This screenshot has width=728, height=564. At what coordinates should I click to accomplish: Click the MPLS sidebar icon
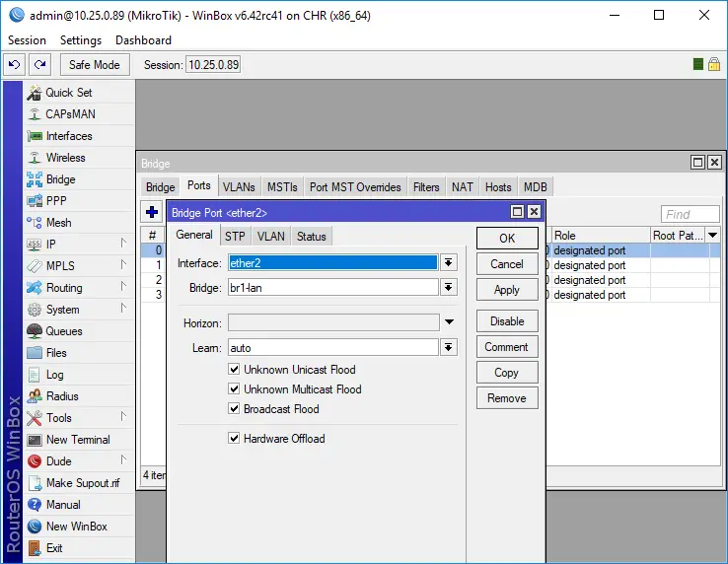(35, 266)
